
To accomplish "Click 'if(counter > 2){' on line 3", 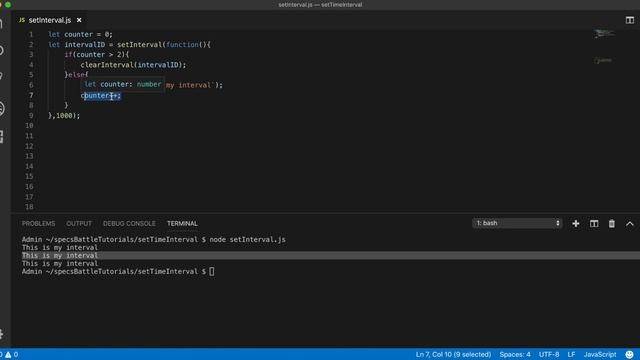I will [x=97, y=55].
